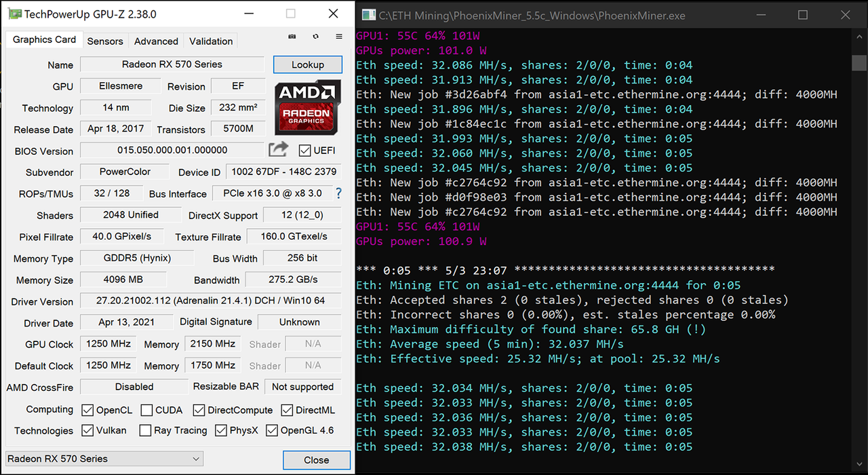The width and height of the screenshot is (868, 475).
Task: Click Default Clock Memory field 1750 MHz
Action: 212,365
